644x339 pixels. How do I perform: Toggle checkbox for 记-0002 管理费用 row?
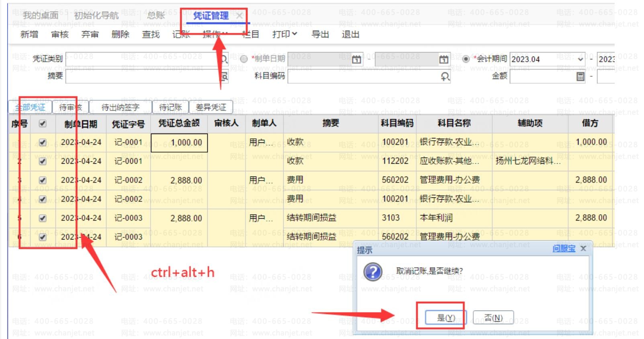pyautogui.click(x=43, y=180)
